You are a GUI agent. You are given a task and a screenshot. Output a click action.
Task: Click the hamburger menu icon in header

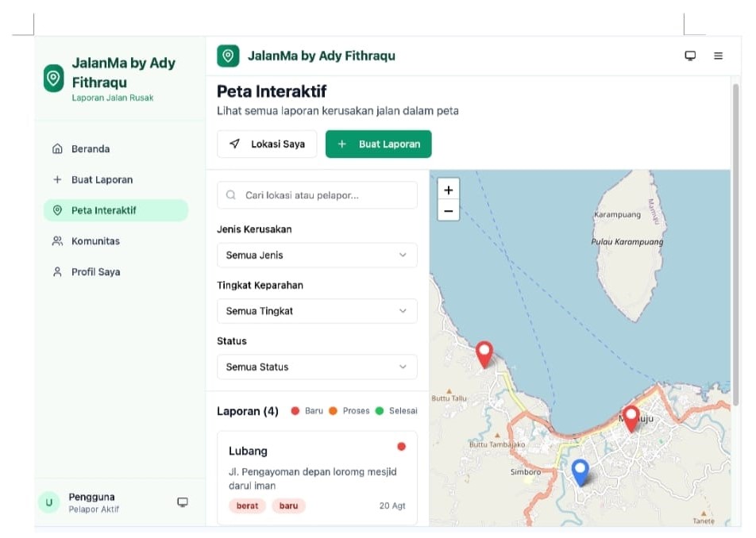[718, 56]
